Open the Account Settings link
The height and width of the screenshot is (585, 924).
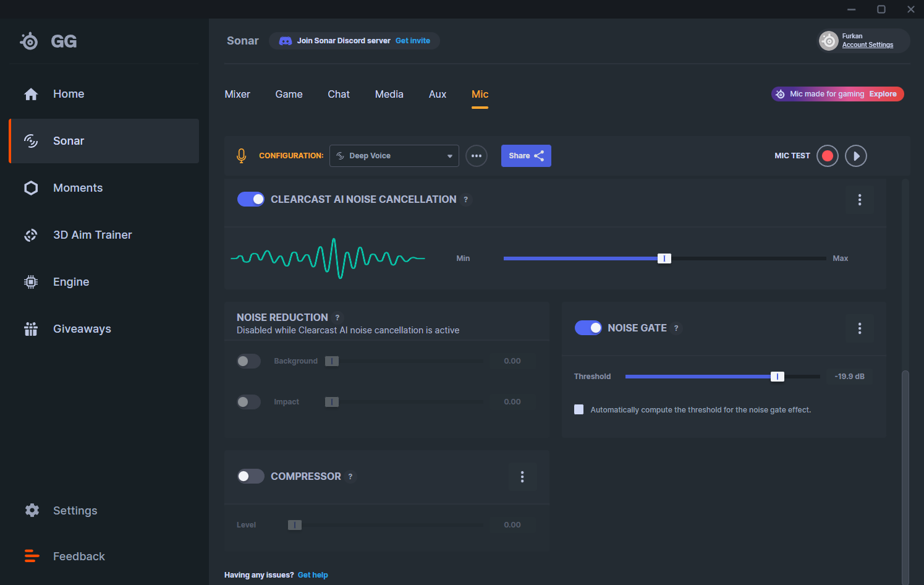(868, 45)
